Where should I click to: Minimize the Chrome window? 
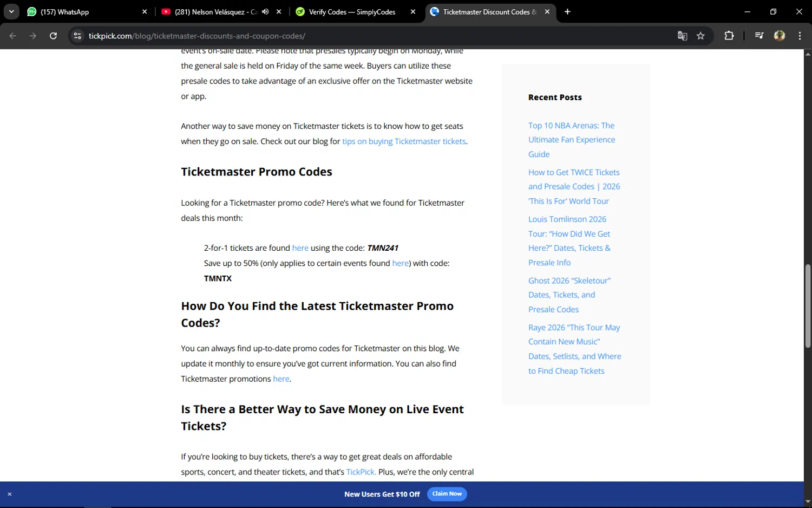click(x=748, y=11)
